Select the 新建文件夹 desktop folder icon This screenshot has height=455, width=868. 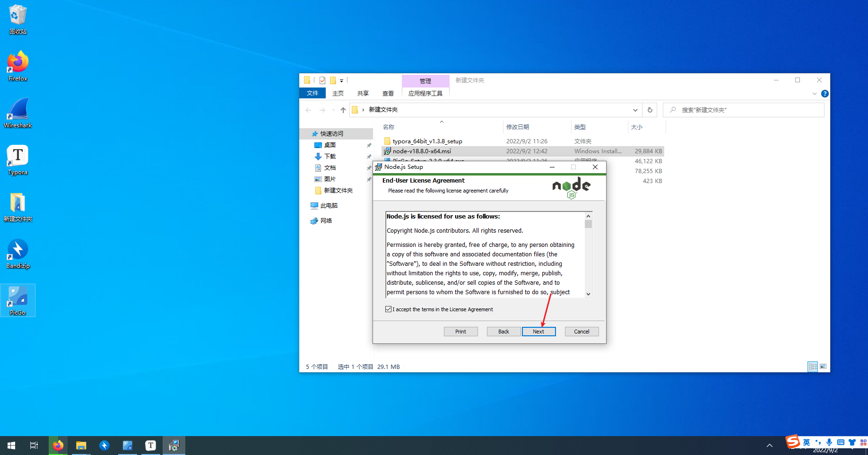pyautogui.click(x=18, y=207)
